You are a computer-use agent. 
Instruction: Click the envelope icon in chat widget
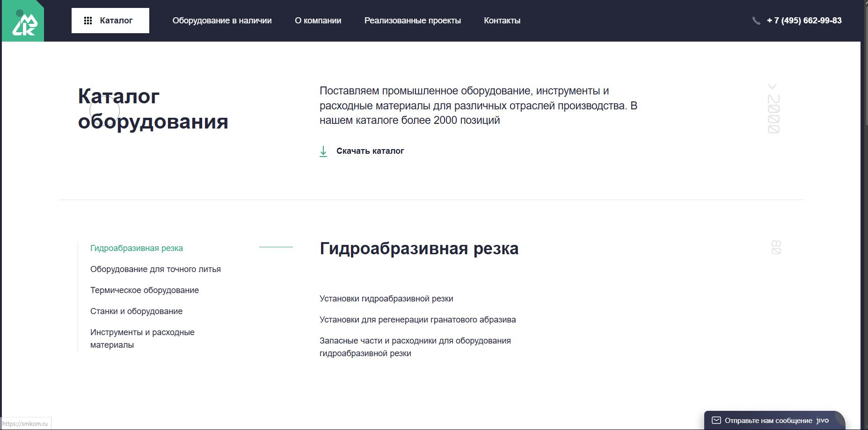[x=716, y=420]
